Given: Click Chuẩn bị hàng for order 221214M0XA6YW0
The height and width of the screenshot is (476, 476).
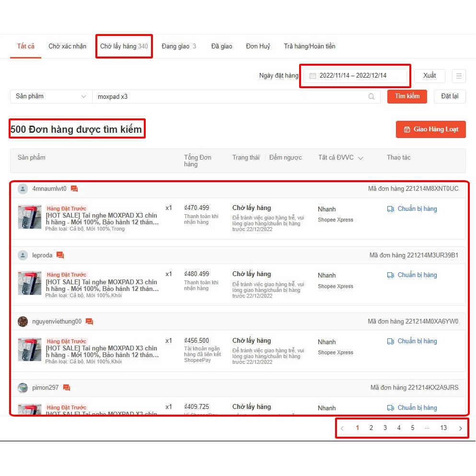Looking at the screenshot, I should [412, 341].
